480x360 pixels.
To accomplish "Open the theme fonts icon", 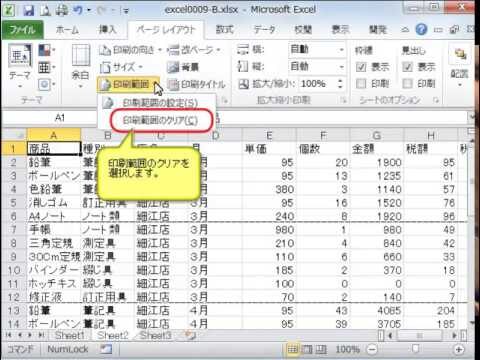I will click(46, 68).
